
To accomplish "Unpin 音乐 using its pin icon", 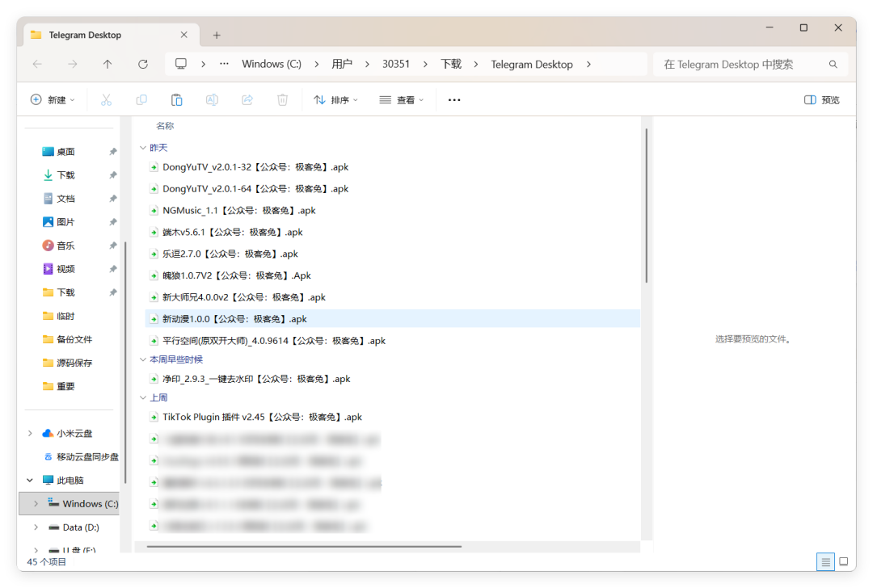I will tap(113, 246).
